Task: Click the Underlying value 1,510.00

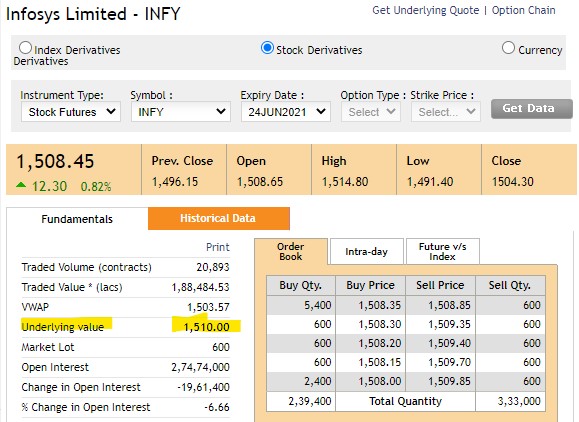Action: (x=206, y=327)
